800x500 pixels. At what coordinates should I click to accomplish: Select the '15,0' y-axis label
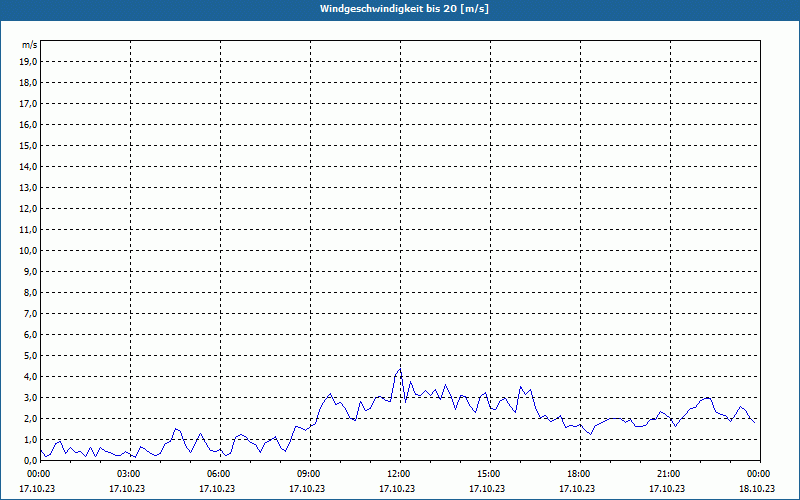pos(28,145)
